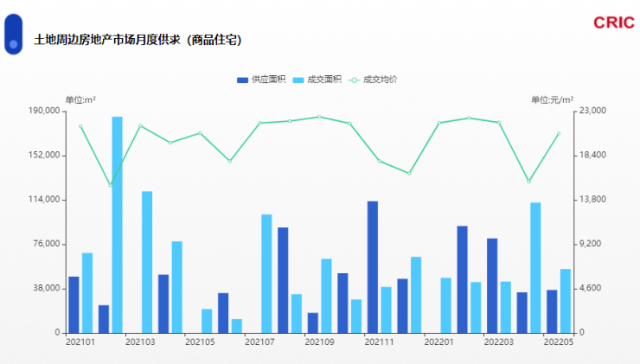Screen dimensions: 640x364
Task: Click the 成交均价 line point above 202107
Action: click(x=259, y=123)
